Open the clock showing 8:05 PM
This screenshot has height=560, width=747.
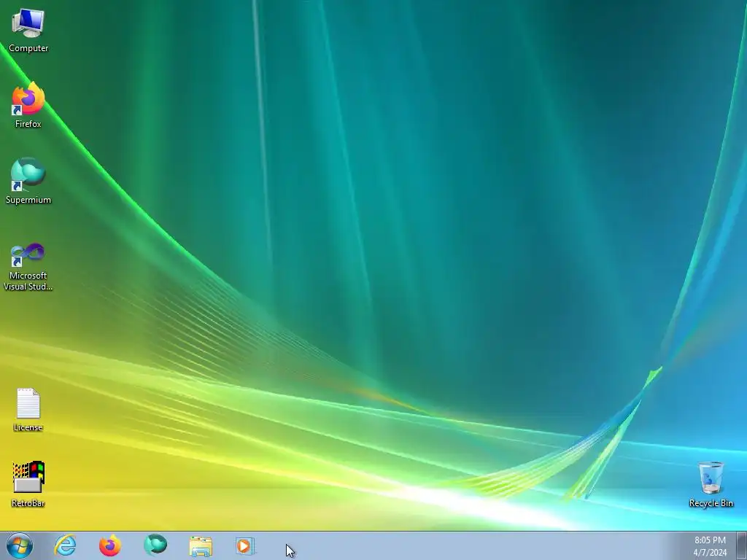(x=710, y=546)
